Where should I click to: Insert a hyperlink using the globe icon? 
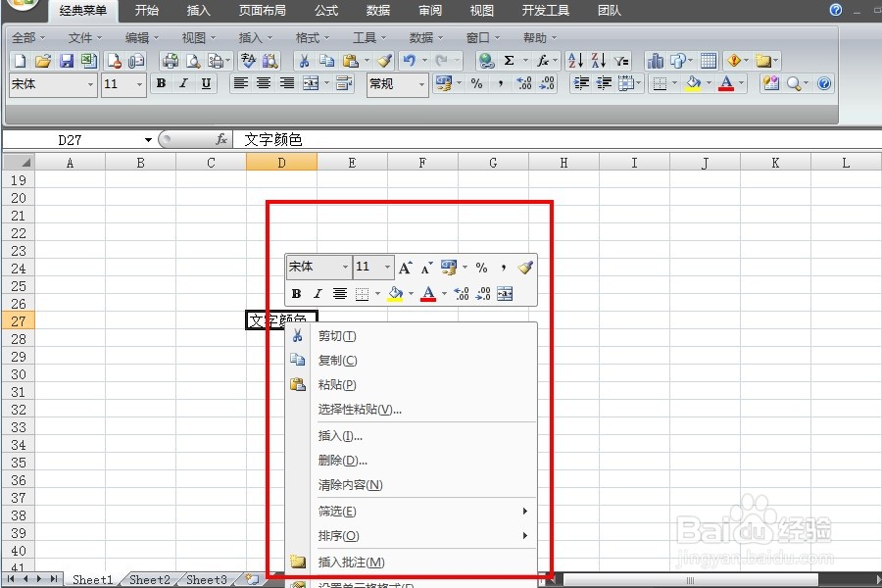click(x=486, y=60)
